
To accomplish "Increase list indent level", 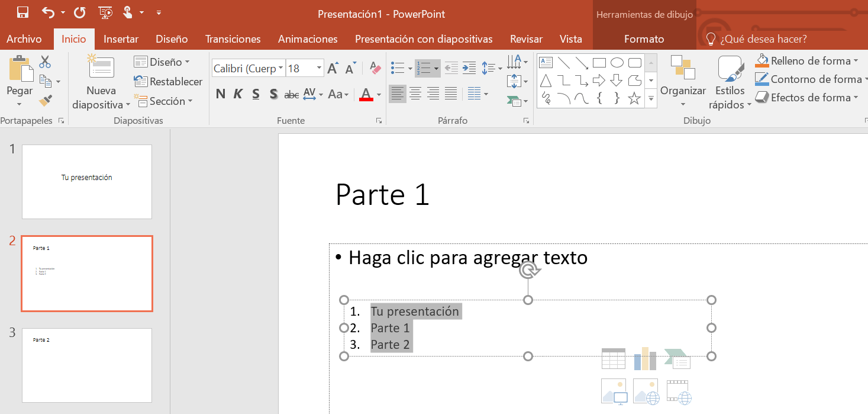I will point(469,68).
